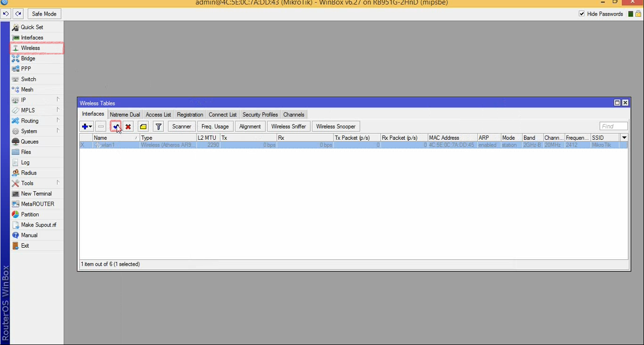Viewport: 644px width, 345px height.
Task: Expand the Tools submenu
Action: (36, 183)
